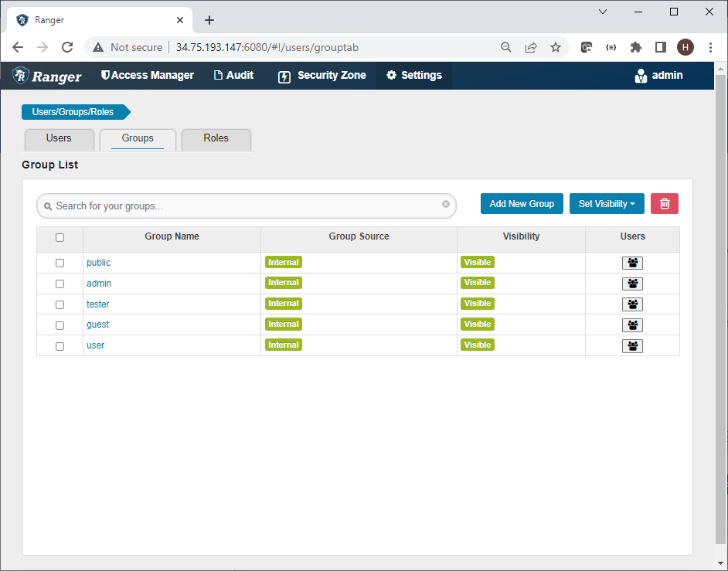Screen dimensions: 728x571
Task: Open the Access Manager menu
Action: [148, 75]
